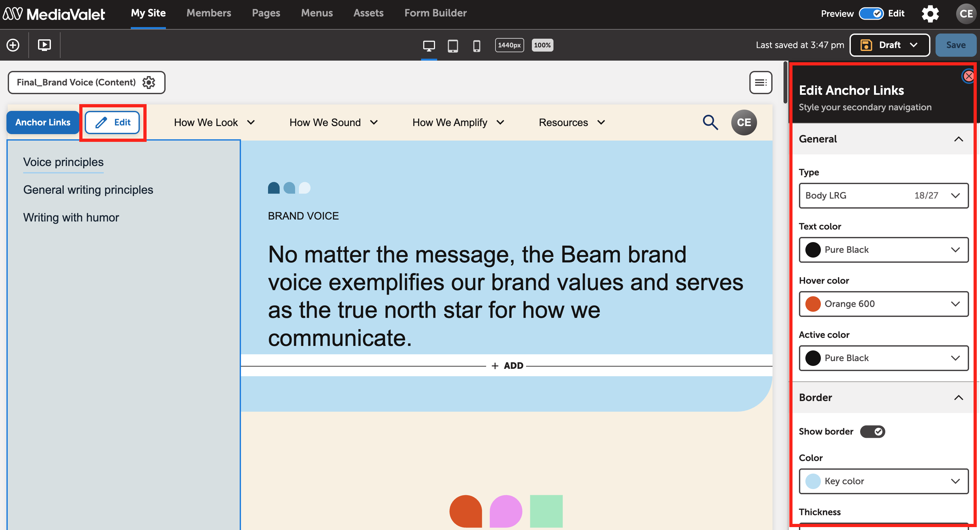Open the Type Body LRG dropdown
This screenshot has height=530, width=980.
click(883, 195)
